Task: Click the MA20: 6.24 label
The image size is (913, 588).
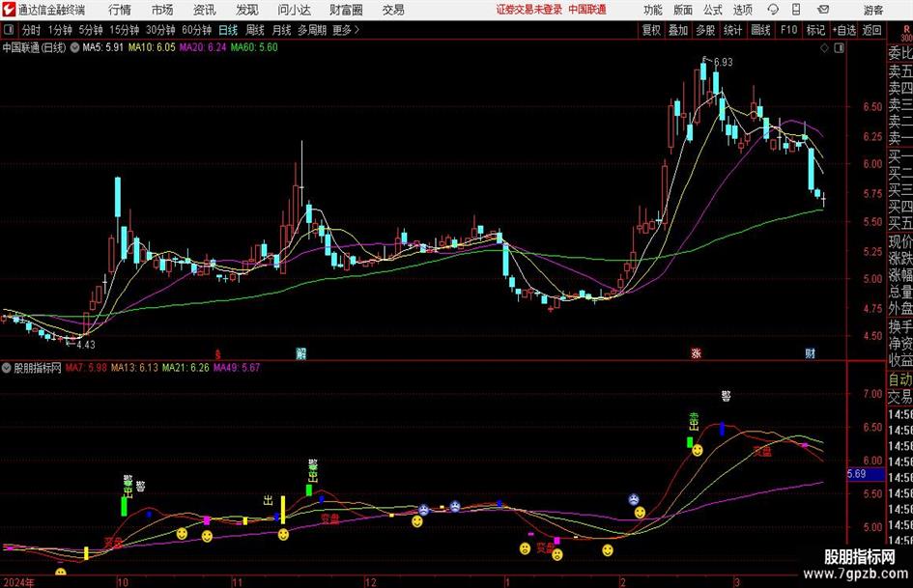Action: pos(203,47)
